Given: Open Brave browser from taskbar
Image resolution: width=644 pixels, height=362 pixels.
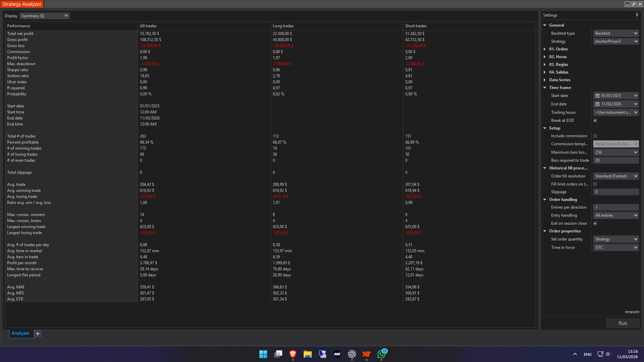Looking at the screenshot, I should pyautogui.click(x=293, y=354).
